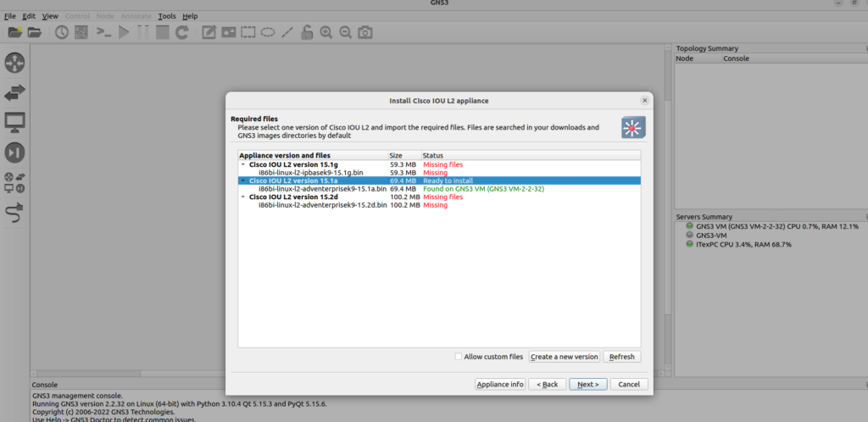
Task: Click the Refresh button
Action: click(x=621, y=357)
